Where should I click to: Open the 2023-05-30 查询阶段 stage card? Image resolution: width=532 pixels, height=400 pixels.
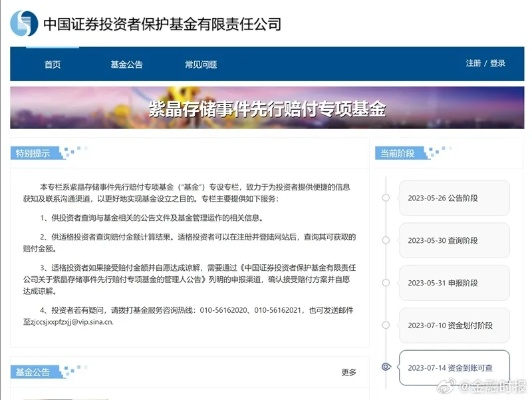tap(454, 240)
